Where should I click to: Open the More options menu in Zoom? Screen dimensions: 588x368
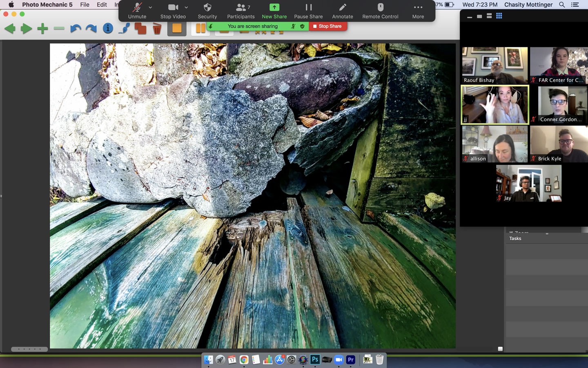[x=418, y=11]
